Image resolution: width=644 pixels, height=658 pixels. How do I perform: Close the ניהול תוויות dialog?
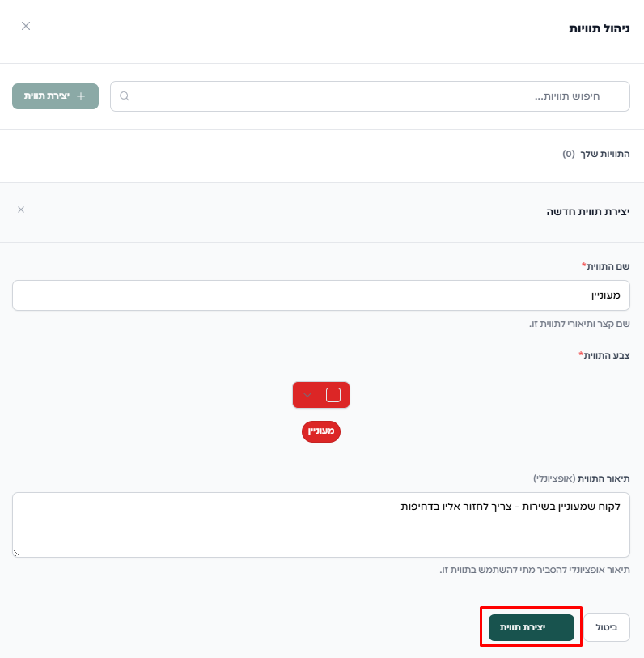click(x=26, y=26)
